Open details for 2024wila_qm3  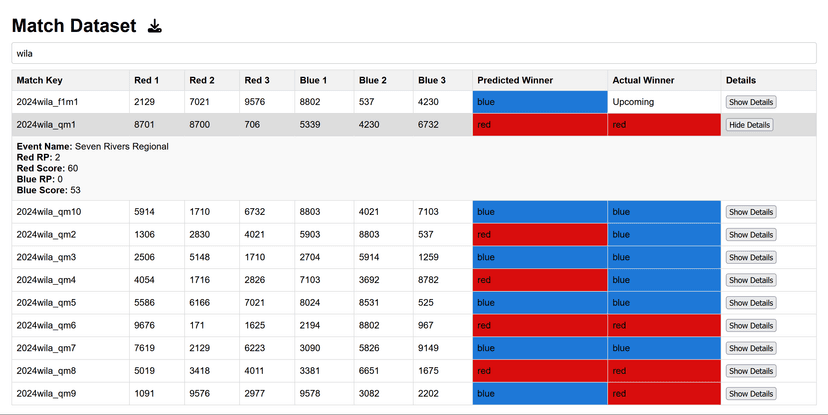coord(750,258)
